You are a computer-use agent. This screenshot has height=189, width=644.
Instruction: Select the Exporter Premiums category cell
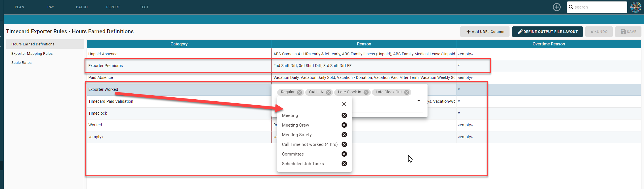(x=179, y=66)
